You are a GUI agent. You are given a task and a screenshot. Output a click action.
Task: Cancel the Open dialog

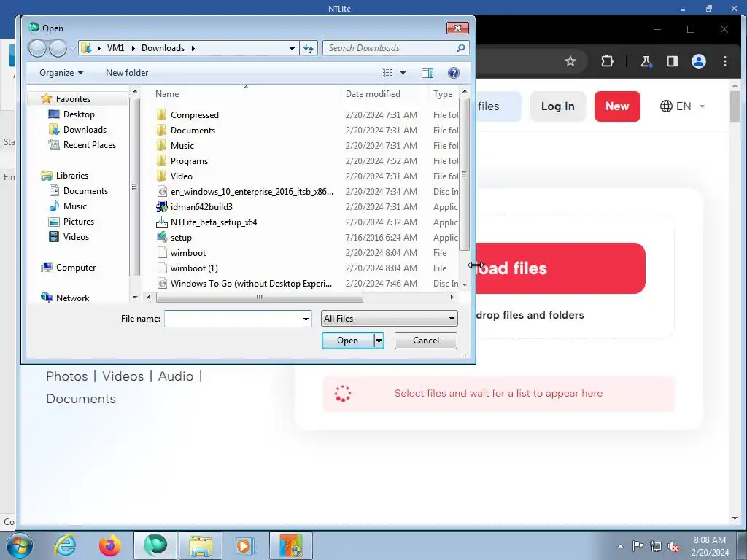coord(426,341)
